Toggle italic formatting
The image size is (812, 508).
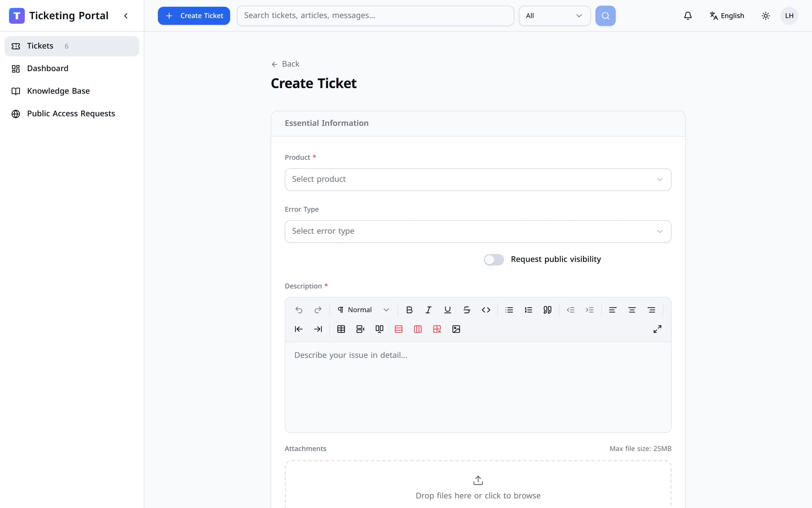click(428, 310)
